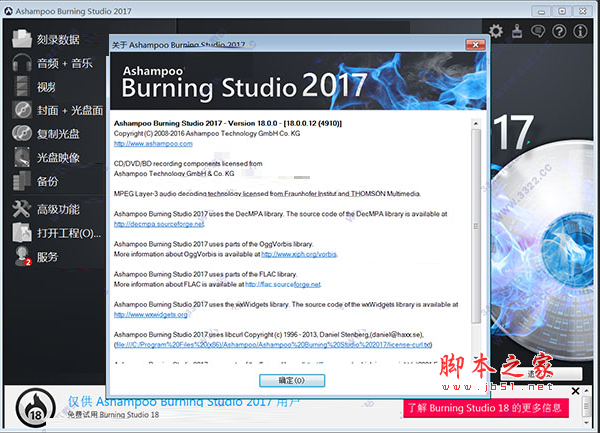The image size is (600, 433).
Task: Select 刻录数据 menu label
Action: pos(58,39)
